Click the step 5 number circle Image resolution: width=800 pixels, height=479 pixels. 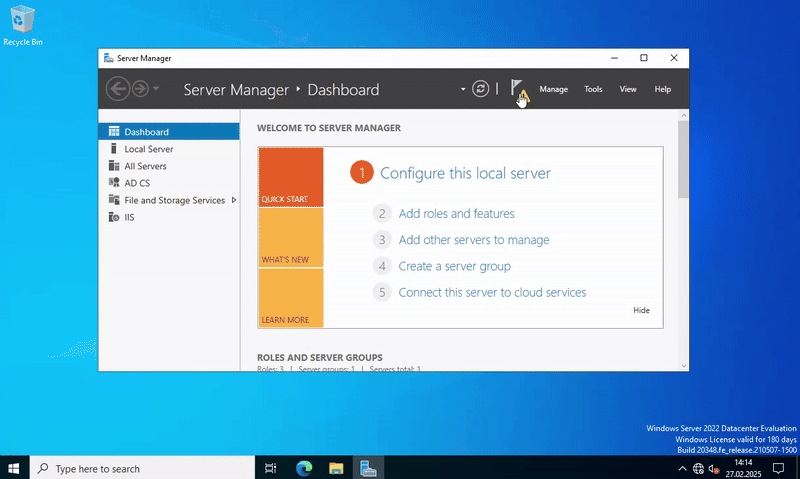click(x=382, y=292)
